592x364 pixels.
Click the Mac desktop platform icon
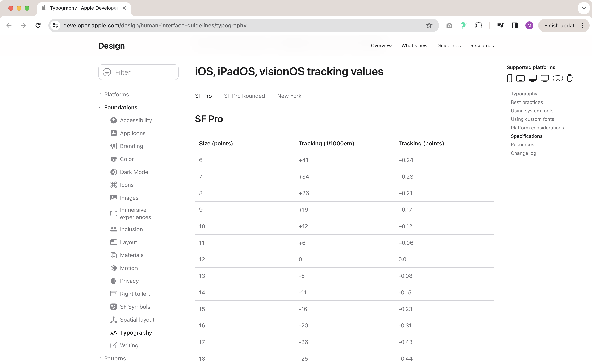coord(532,78)
